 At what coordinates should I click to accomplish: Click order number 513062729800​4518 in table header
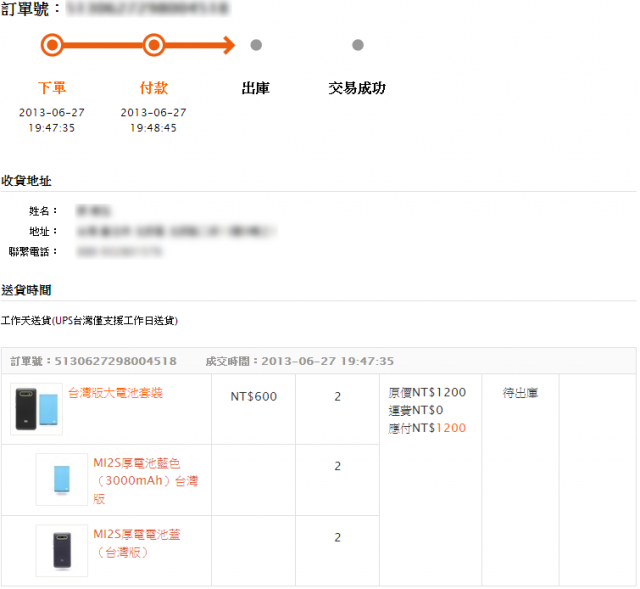(x=116, y=361)
